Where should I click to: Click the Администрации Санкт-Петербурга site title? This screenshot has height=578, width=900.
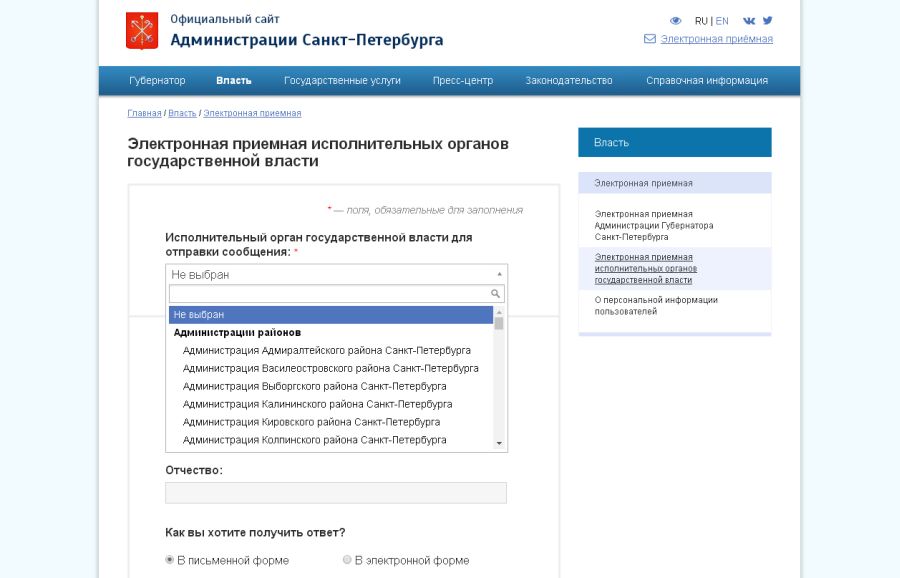pyautogui.click(x=307, y=40)
